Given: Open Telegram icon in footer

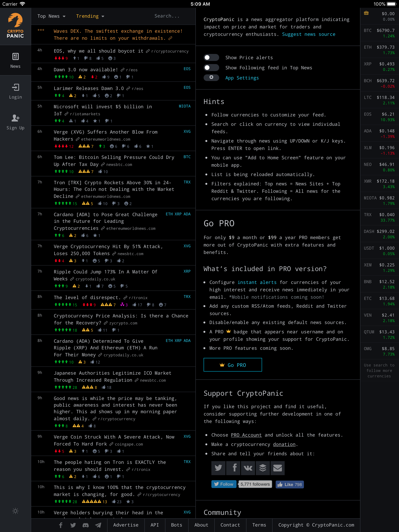Looking at the screenshot, I should (98, 525).
